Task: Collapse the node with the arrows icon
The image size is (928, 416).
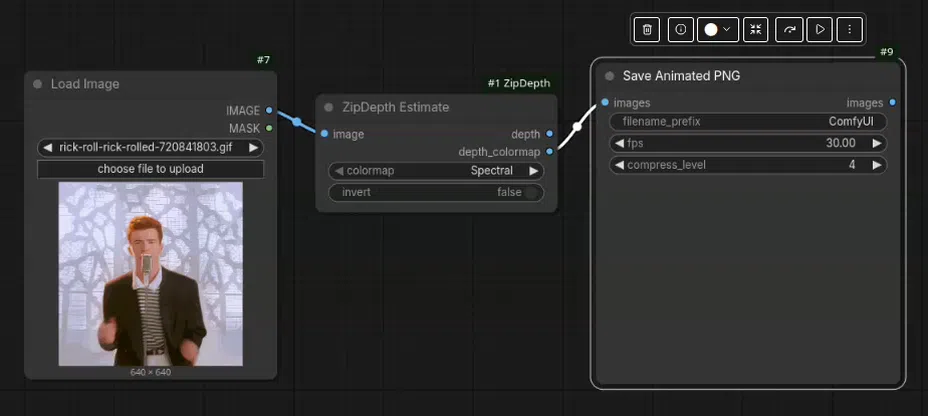Action: tap(756, 30)
